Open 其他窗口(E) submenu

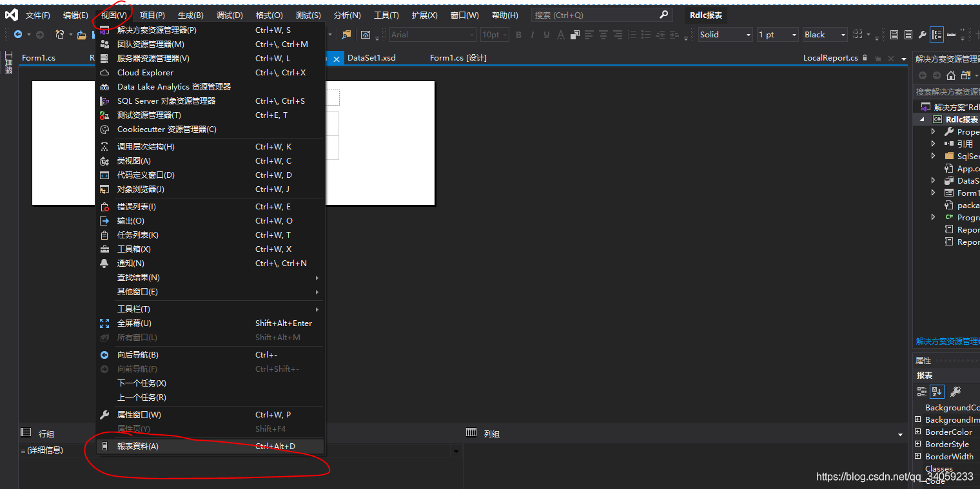tap(210, 291)
